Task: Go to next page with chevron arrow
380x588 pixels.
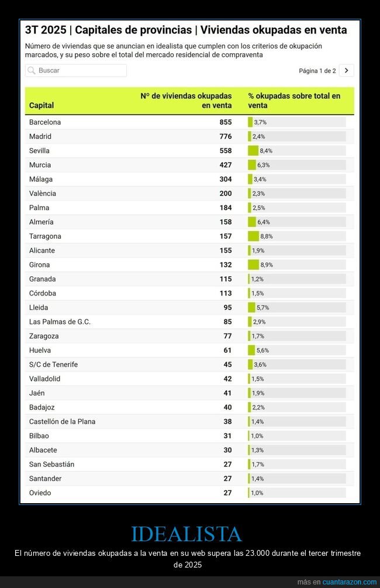Action: [x=347, y=70]
